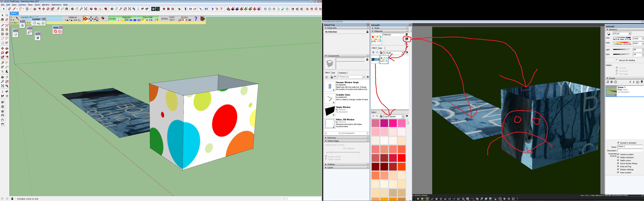This screenshot has height=201, width=644.
Task: Click the Create Material icon
Action: [407, 39]
